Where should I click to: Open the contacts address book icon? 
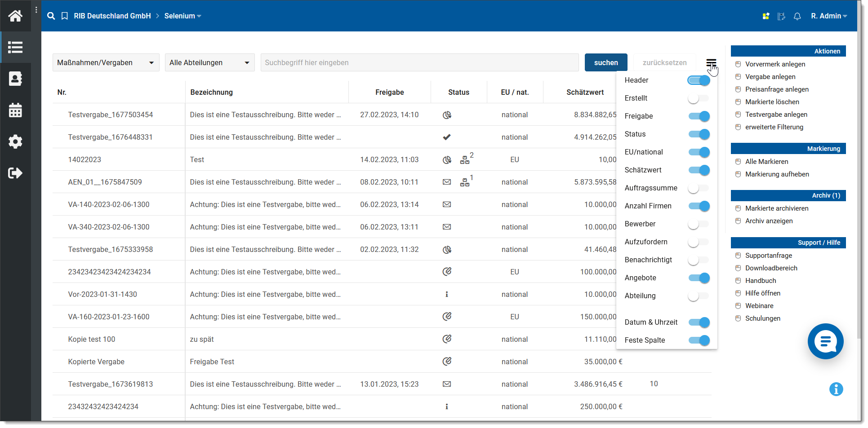(x=15, y=79)
